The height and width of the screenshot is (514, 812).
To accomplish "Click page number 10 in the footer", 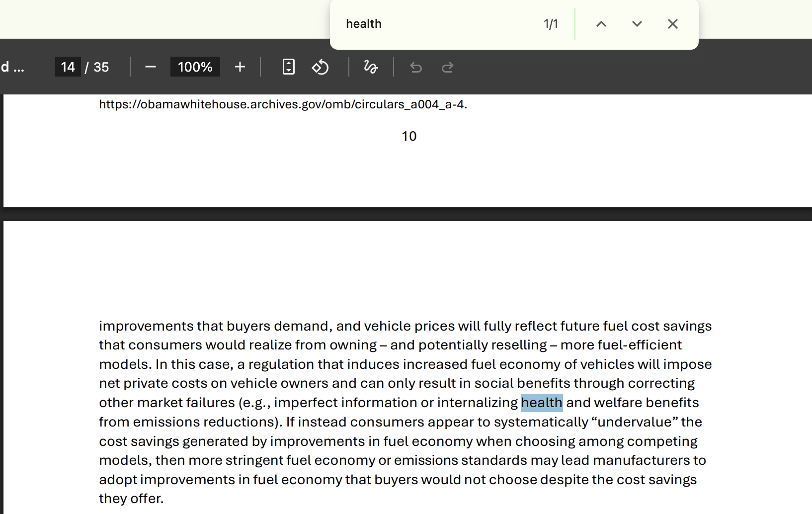I will [409, 136].
